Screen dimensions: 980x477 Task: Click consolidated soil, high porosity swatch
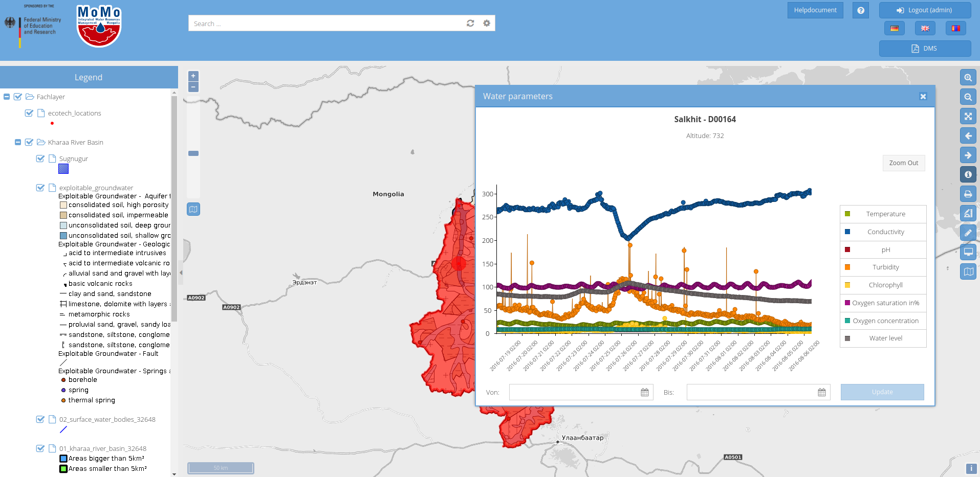tap(63, 205)
